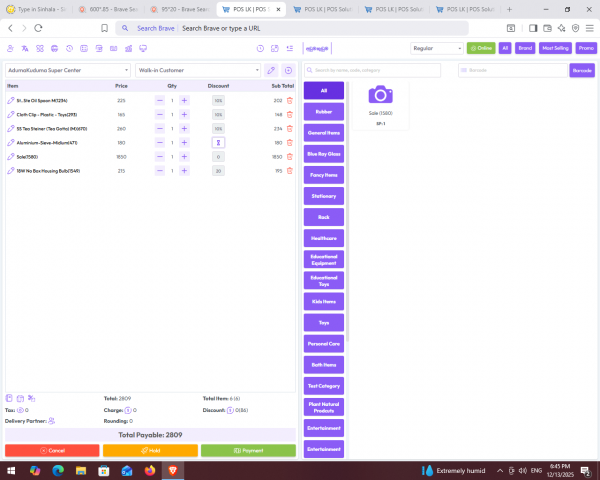The height and width of the screenshot is (480, 600).
Task: Switch to Type in Sinhala browser tab
Action: [x=36, y=10]
